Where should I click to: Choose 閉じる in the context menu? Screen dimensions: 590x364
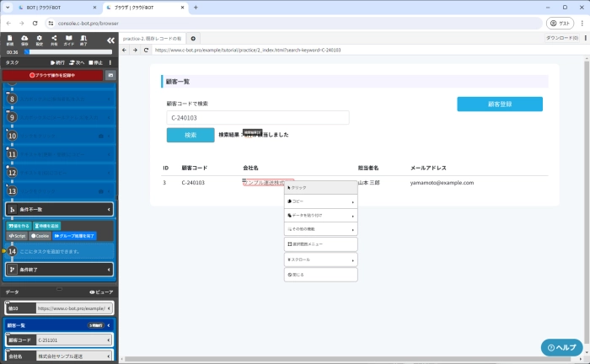[x=320, y=275]
